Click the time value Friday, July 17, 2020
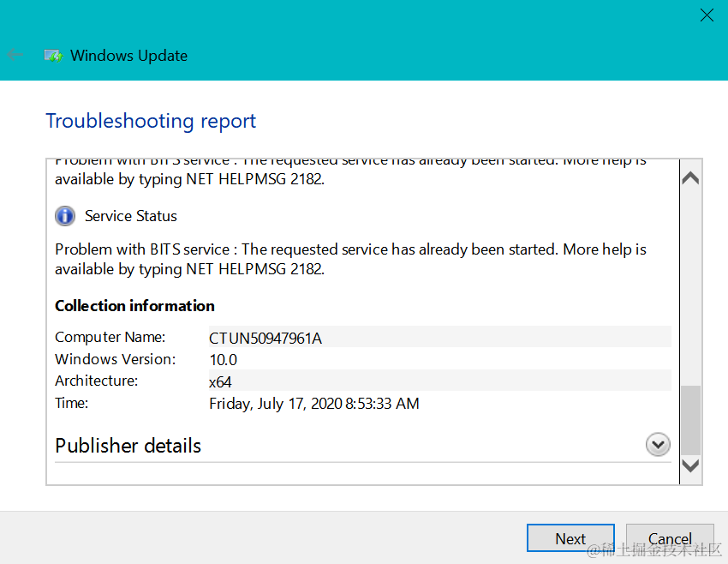 [x=313, y=403]
